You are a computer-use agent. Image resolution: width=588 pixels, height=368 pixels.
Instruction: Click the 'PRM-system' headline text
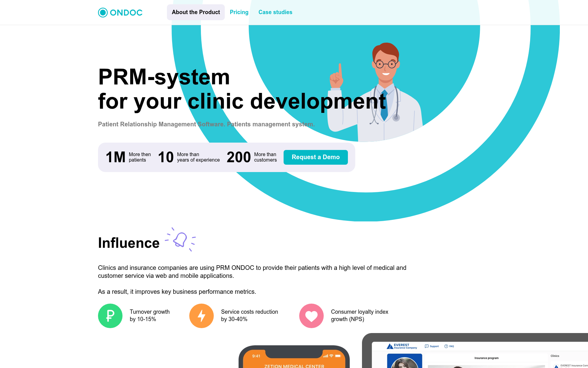164,77
